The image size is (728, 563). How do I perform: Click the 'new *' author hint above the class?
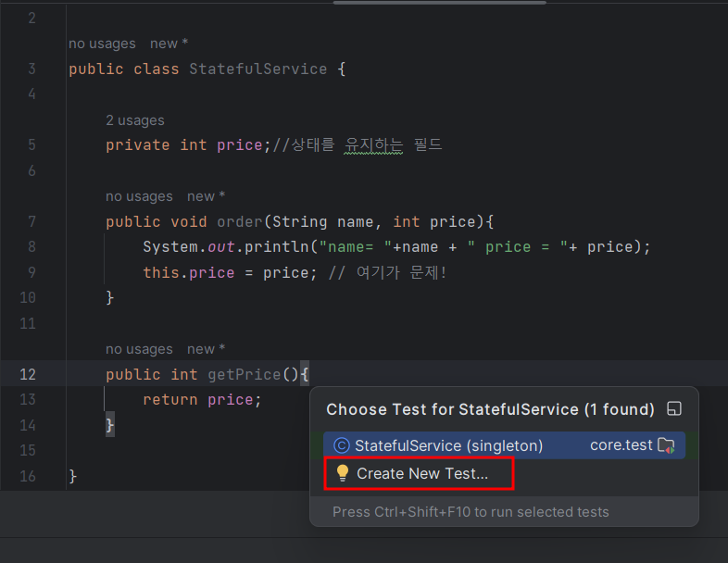(169, 44)
